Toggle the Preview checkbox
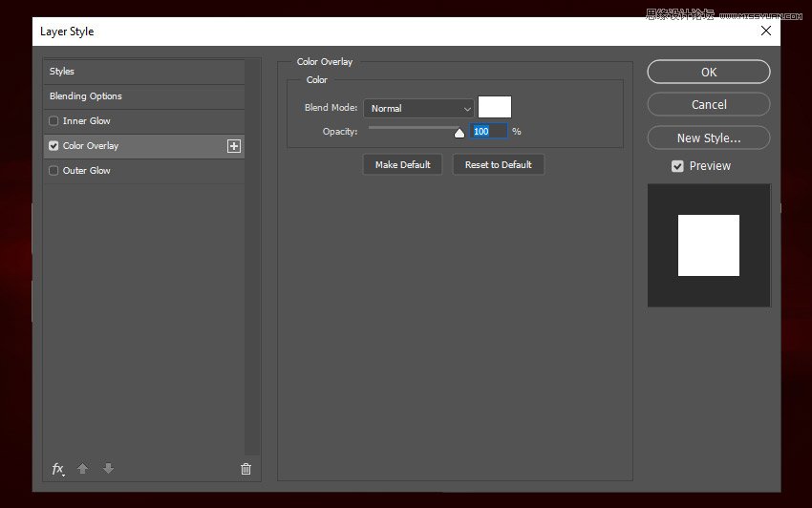812x508 pixels. point(677,166)
